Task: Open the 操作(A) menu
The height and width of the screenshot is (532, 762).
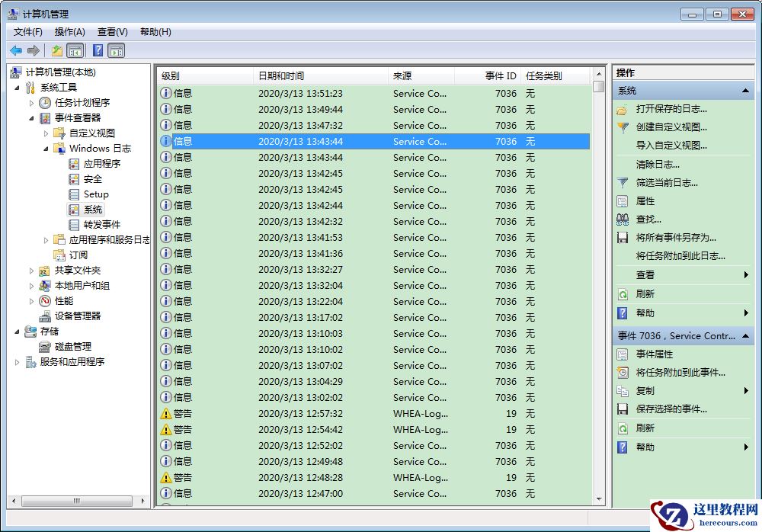Action: tap(69, 31)
